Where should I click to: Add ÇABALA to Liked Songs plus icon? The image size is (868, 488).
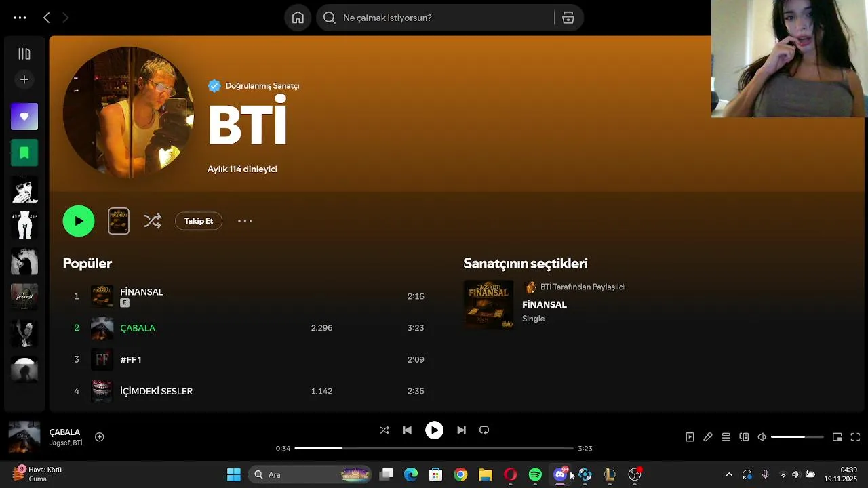(100, 437)
